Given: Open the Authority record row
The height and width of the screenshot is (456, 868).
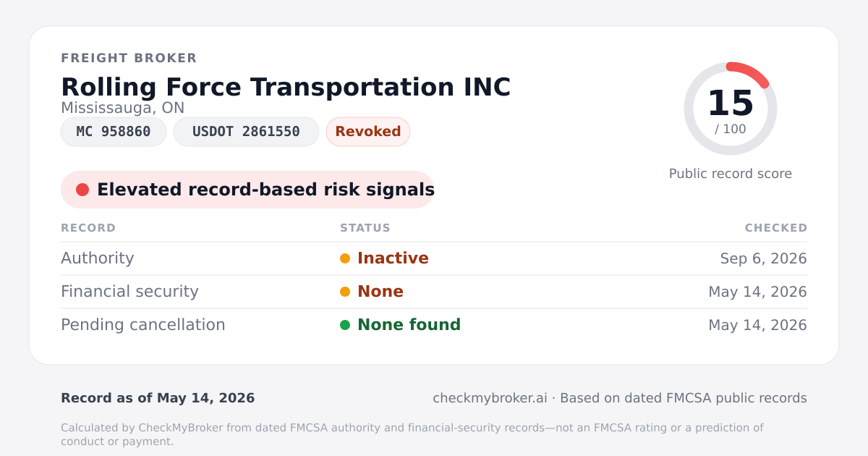Looking at the screenshot, I should [x=434, y=258].
